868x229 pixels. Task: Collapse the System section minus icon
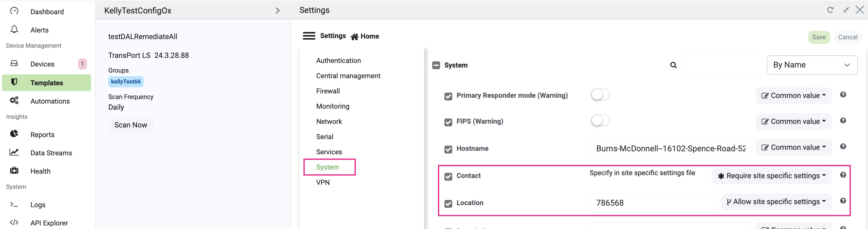tap(436, 65)
